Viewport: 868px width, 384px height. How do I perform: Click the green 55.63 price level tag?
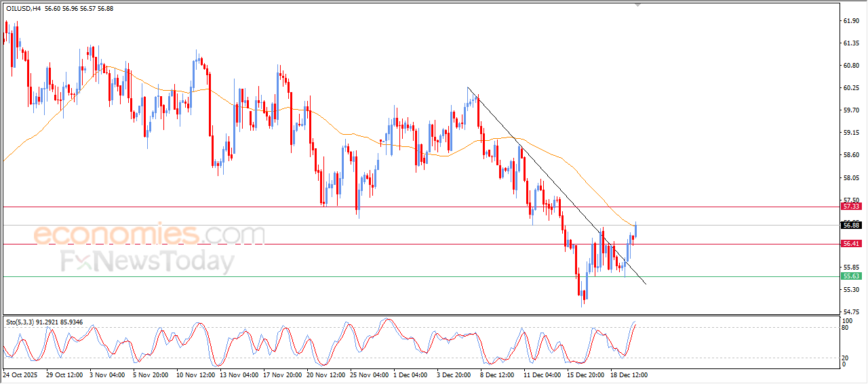click(x=851, y=276)
